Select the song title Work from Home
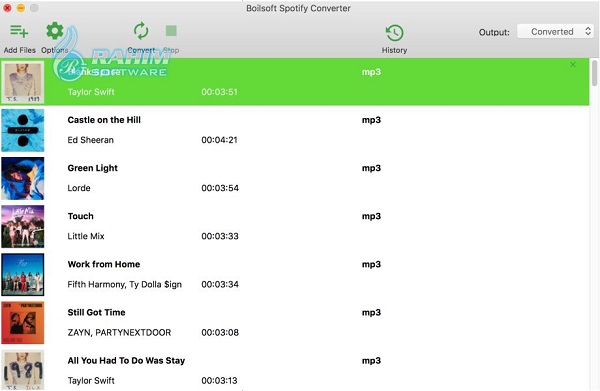 (104, 264)
